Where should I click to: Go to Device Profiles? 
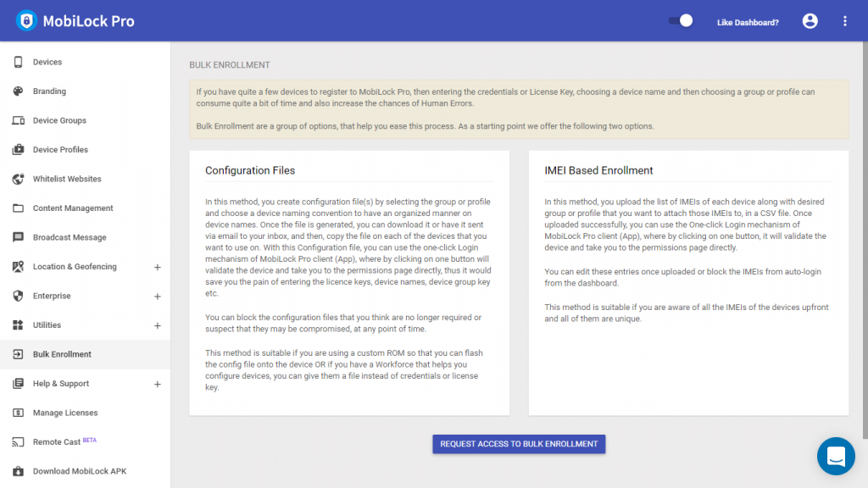(x=60, y=150)
